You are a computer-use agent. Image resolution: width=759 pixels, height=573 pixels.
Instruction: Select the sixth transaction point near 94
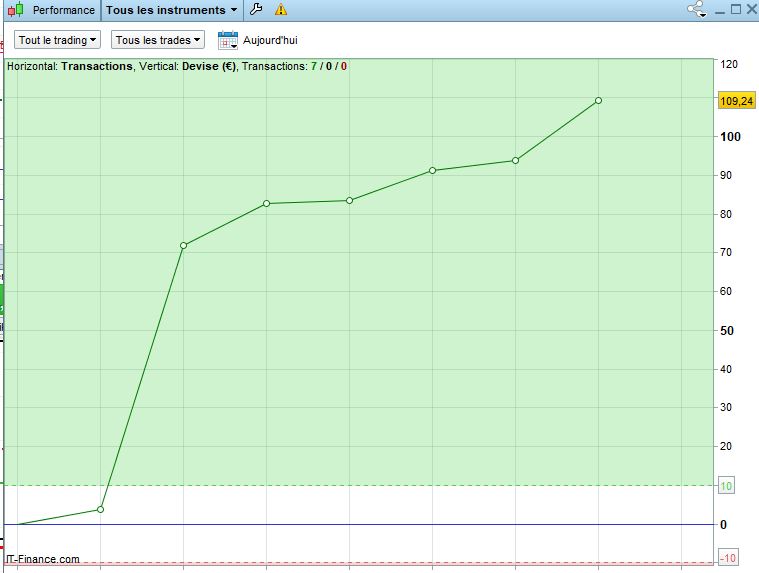(516, 160)
